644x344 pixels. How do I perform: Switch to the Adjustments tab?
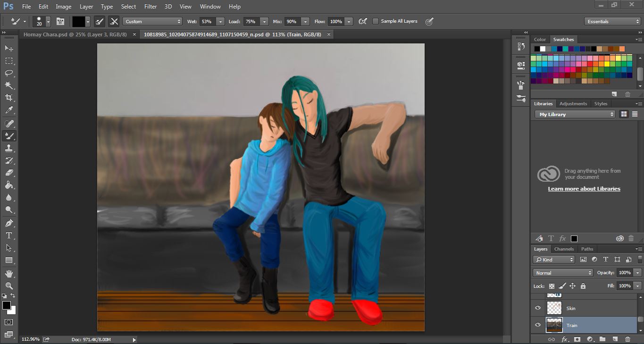(573, 104)
